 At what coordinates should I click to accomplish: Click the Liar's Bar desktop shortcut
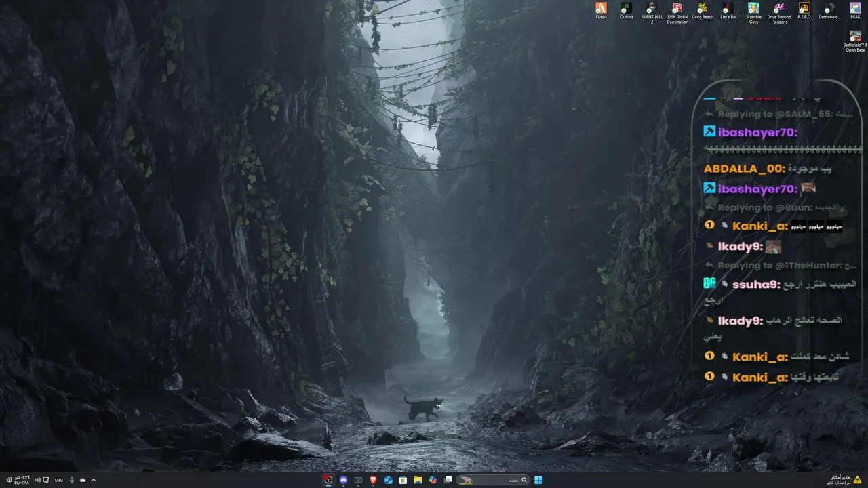(x=728, y=11)
